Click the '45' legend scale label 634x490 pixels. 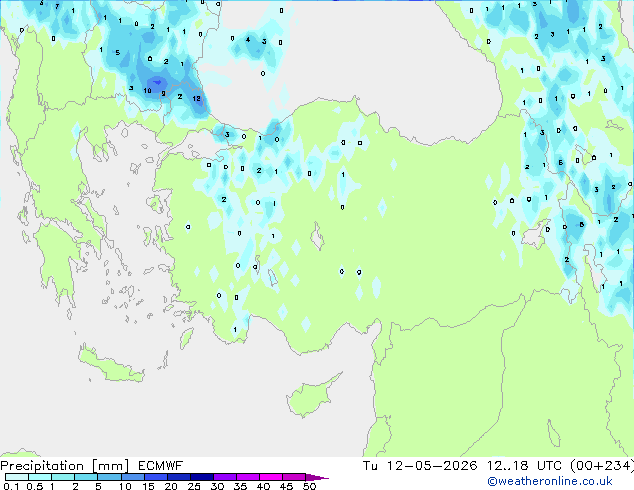click(286, 486)
